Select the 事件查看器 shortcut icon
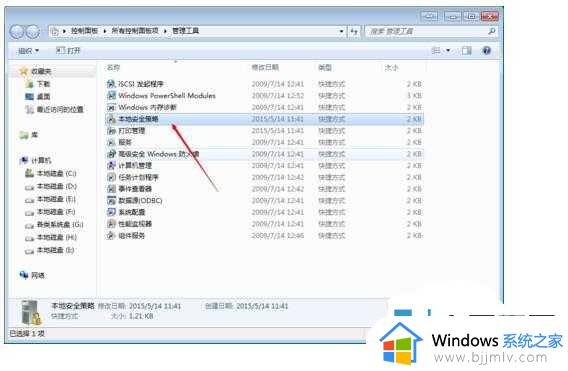The image size is (568, 371). [x=111, y=189]
